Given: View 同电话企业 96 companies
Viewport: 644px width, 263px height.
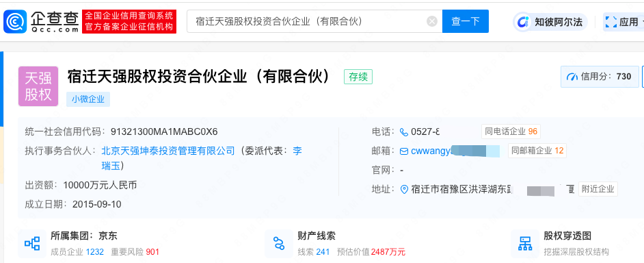Looking at the screenshot, I should [x=511, y=131].
